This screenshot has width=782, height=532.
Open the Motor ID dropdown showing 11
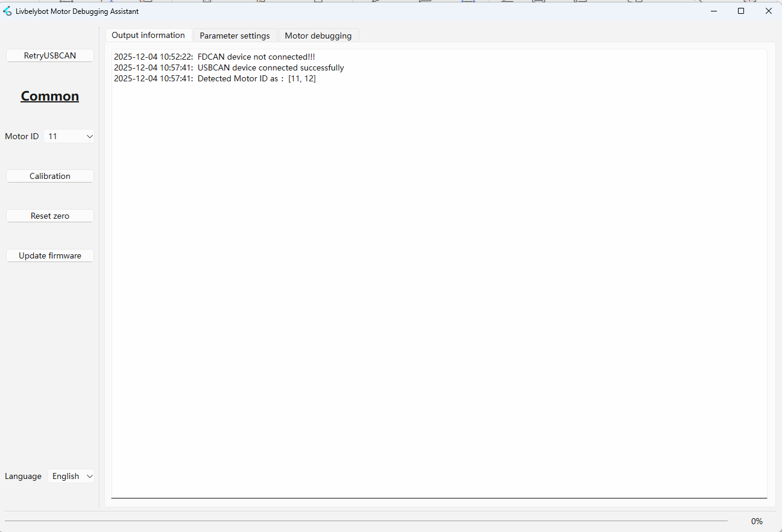70,137
